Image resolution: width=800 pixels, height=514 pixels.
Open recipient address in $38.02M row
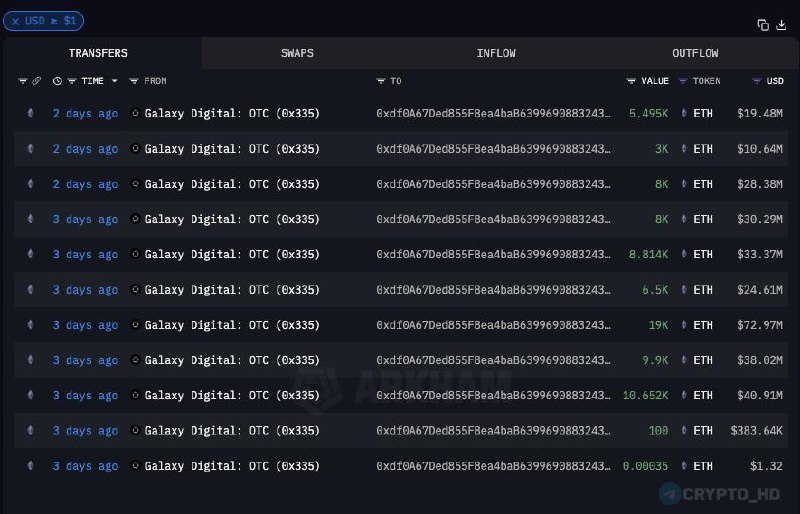[493, 360]
